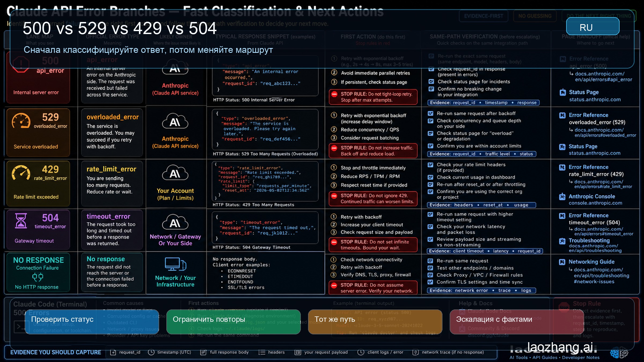Click the 504 hourglass timeout icon

21,221
